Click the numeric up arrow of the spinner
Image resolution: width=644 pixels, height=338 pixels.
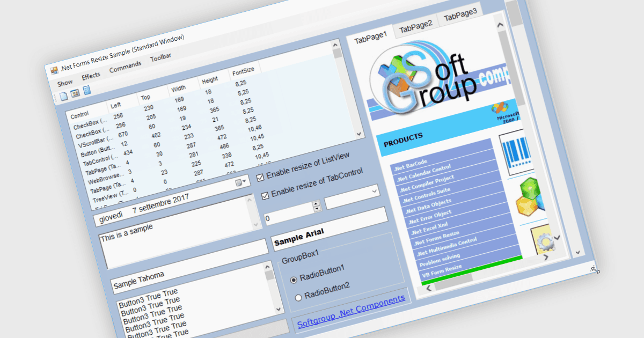[x=316, y=204]
